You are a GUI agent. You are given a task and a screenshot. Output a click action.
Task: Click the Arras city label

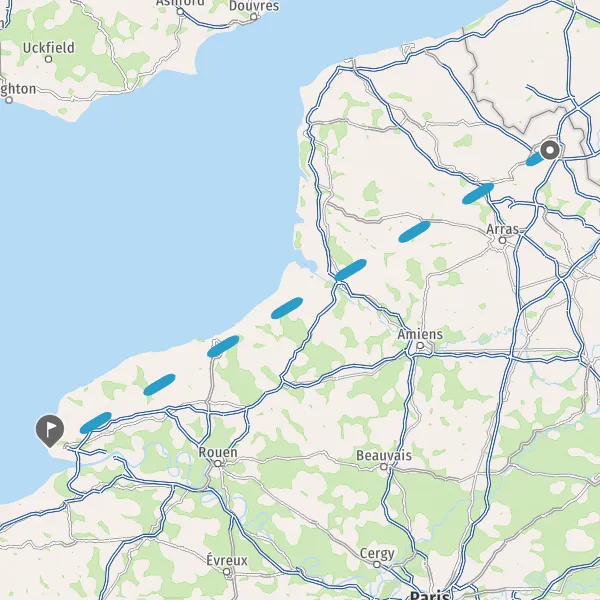pyautogui.click(x=502, y=229)
